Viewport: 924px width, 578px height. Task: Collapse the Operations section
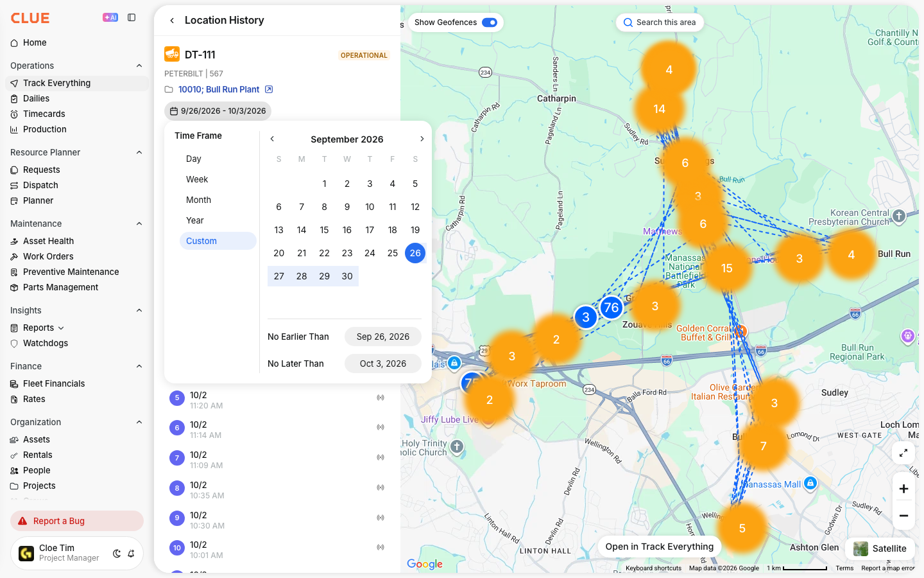pyautogui.click(x=139, y=66)
